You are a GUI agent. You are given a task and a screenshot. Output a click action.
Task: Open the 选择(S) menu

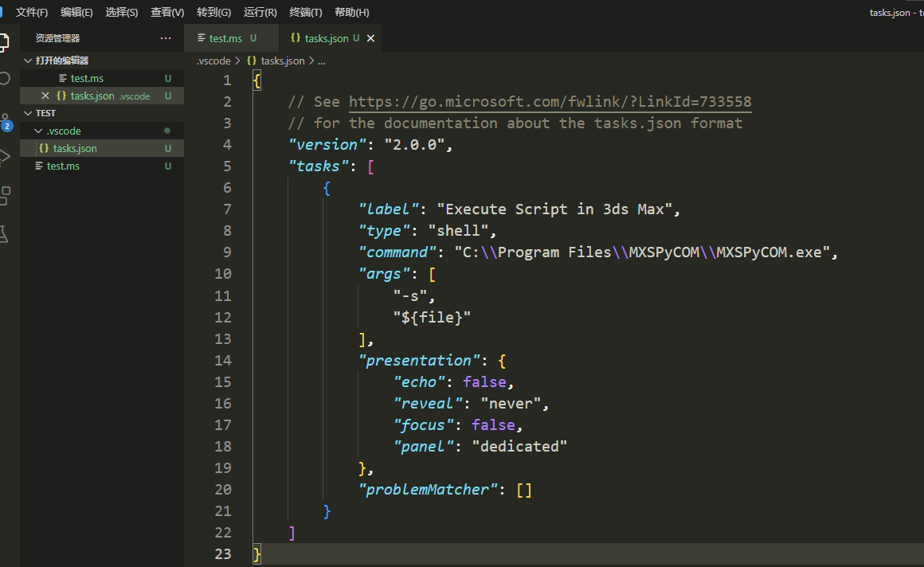click(x=121, y=13)
